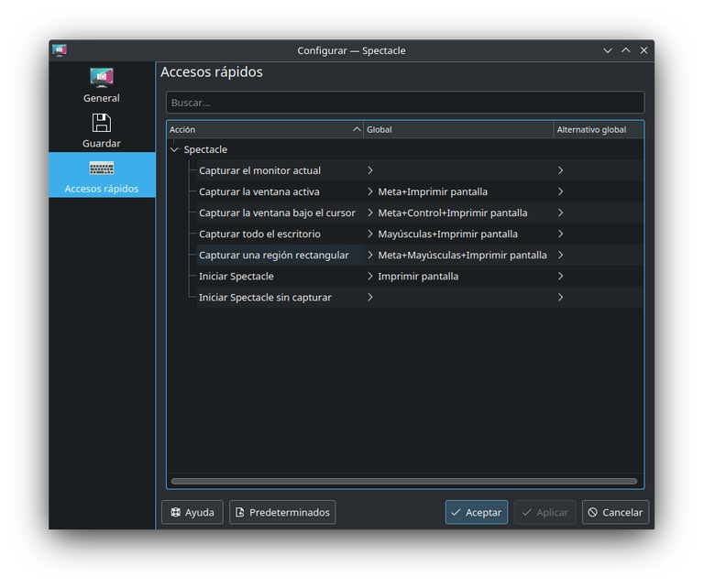Minimize the Configurar window
Screen dimensions: 704x588
608,50
